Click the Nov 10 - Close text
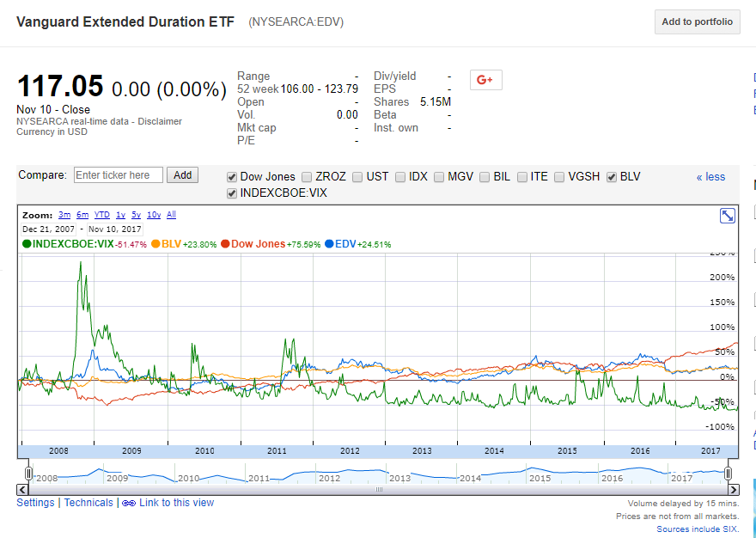 (53, 109)
